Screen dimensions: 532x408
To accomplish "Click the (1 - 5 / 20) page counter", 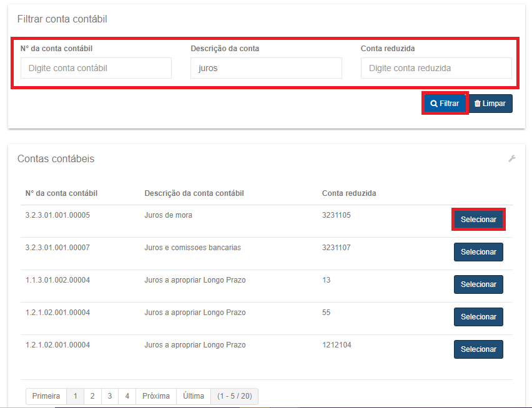I will 234,396.
